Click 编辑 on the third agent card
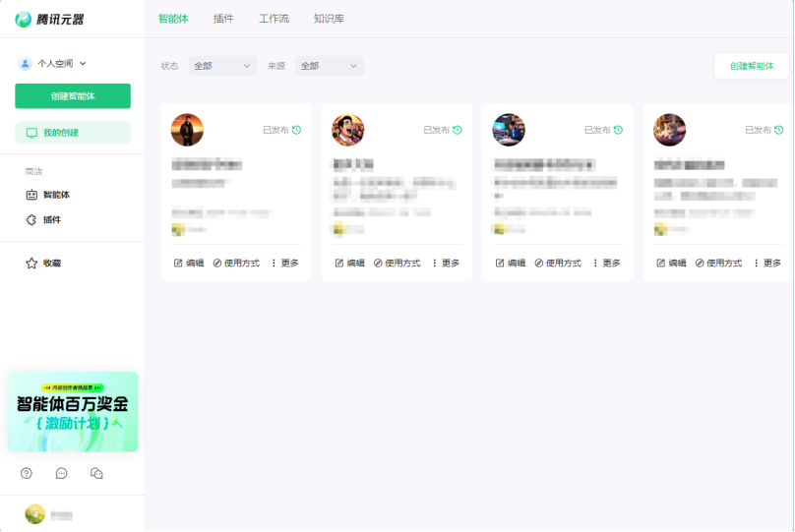795x532 pixels. (511, 263)
